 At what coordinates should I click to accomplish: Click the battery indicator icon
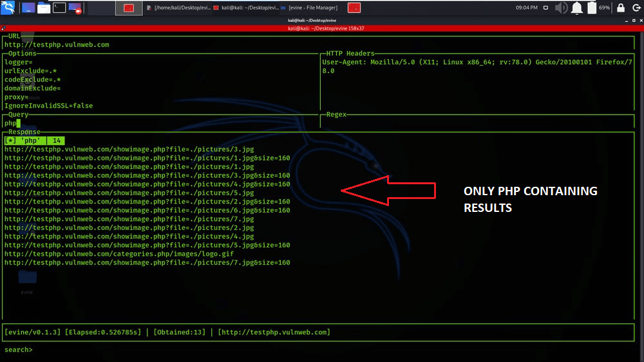pos(592,8)
